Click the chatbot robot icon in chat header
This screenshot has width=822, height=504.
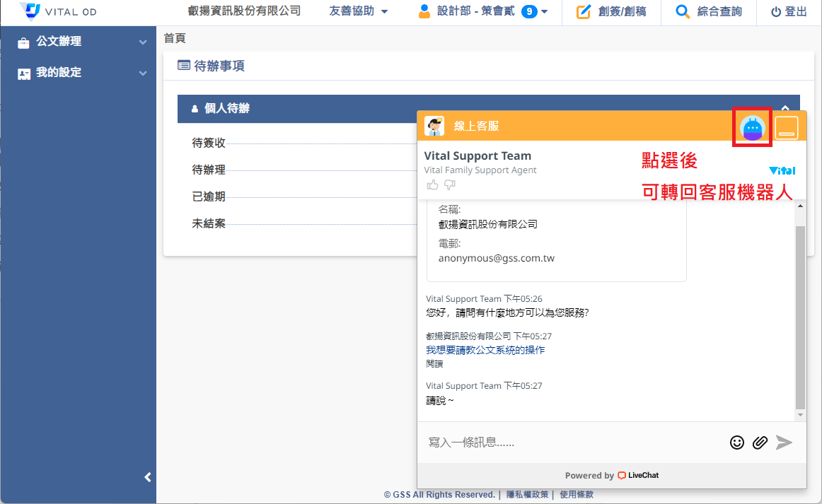[x=753, y=128]
